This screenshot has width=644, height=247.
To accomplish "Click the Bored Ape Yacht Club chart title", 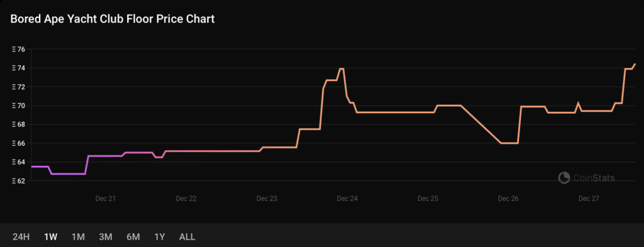I will [112, 19].
